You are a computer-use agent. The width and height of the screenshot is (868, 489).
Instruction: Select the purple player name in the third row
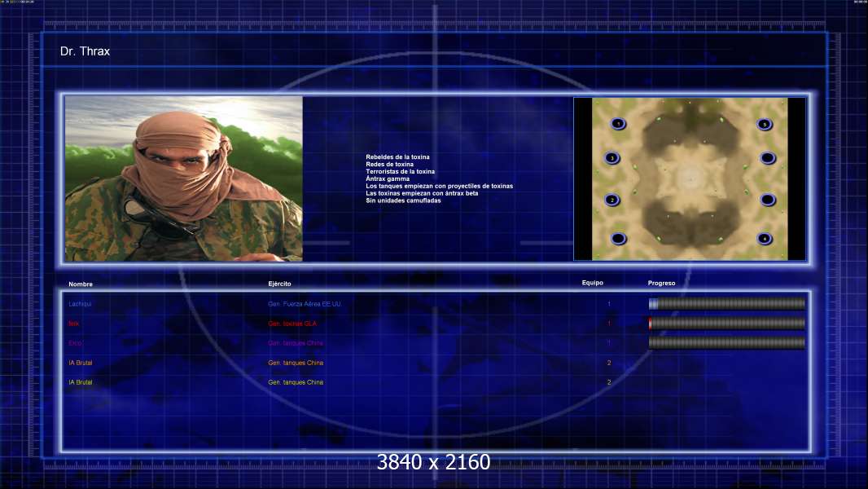point(75,343)
